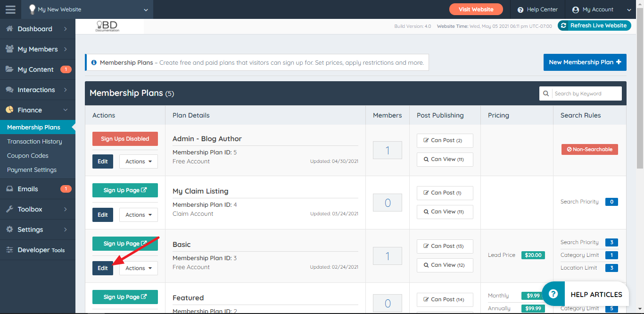
Task: Open Sign Up Page for Basic plan
Action: pyautogui.click(x=125, y=244)
